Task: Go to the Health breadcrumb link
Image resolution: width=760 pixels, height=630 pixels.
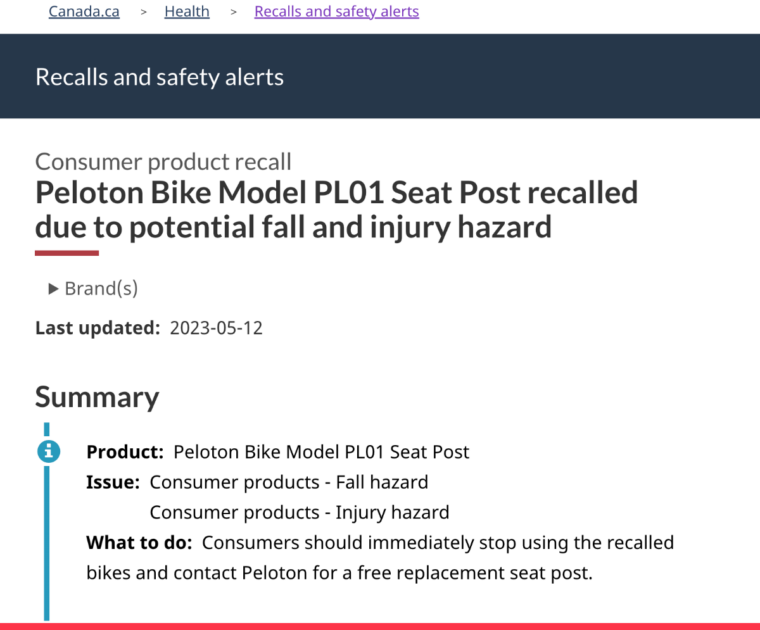Action: [x=187, y=12]
